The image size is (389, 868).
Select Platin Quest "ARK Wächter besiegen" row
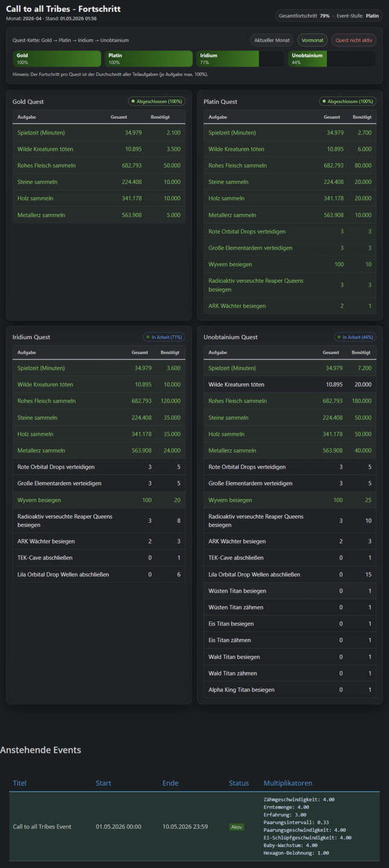[x=290, y=306]
